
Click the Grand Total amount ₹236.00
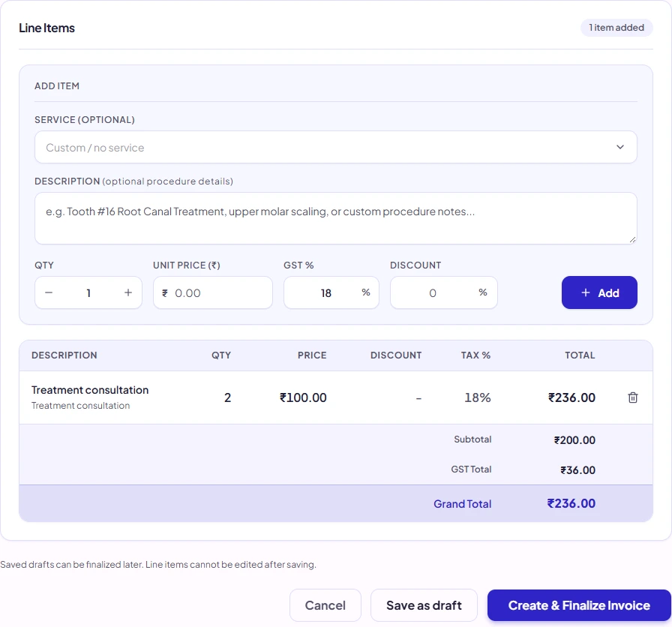[x=571, y=503]
